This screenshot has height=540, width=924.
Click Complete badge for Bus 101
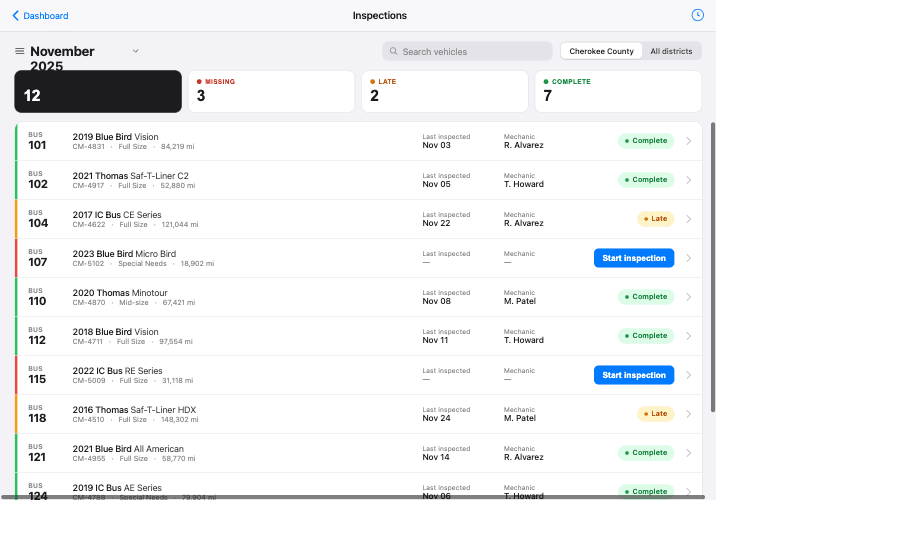(x=646, y=141)
